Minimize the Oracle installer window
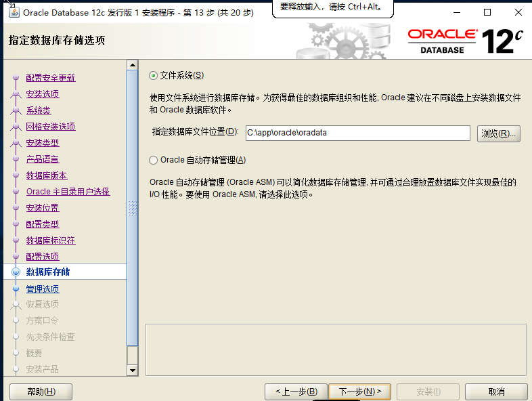The width and height of the screenshot is (532, 401). click(x=457, y=13)
